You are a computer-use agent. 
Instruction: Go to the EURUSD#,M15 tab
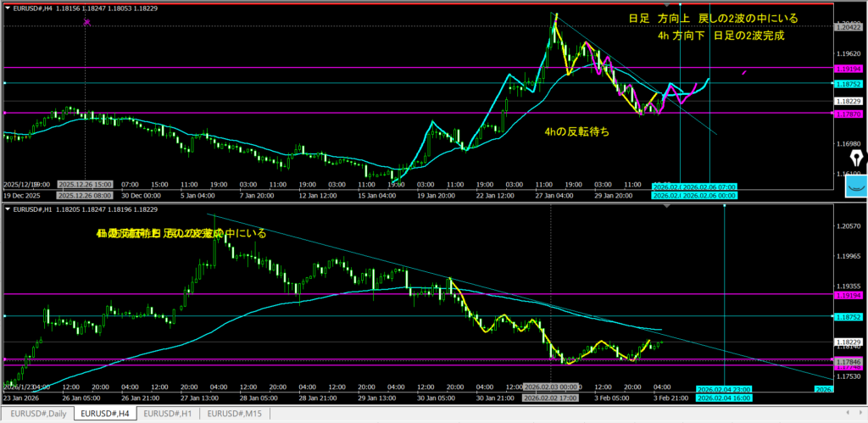pyautogui.click(x=236, y=414)
